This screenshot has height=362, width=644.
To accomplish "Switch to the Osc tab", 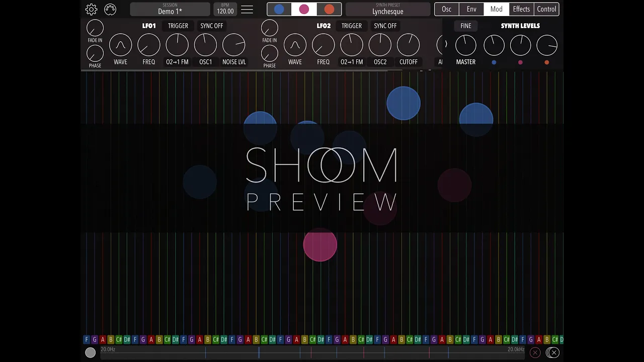I will 446,9.
